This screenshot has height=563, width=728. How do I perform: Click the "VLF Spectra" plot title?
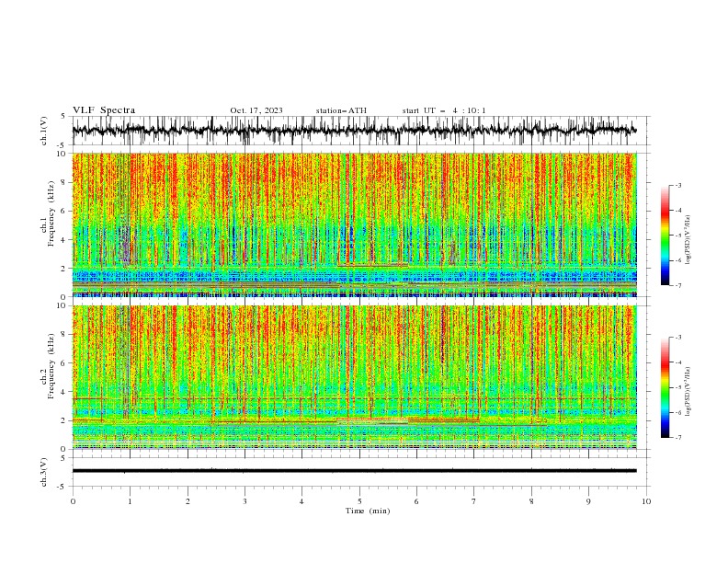104,110
